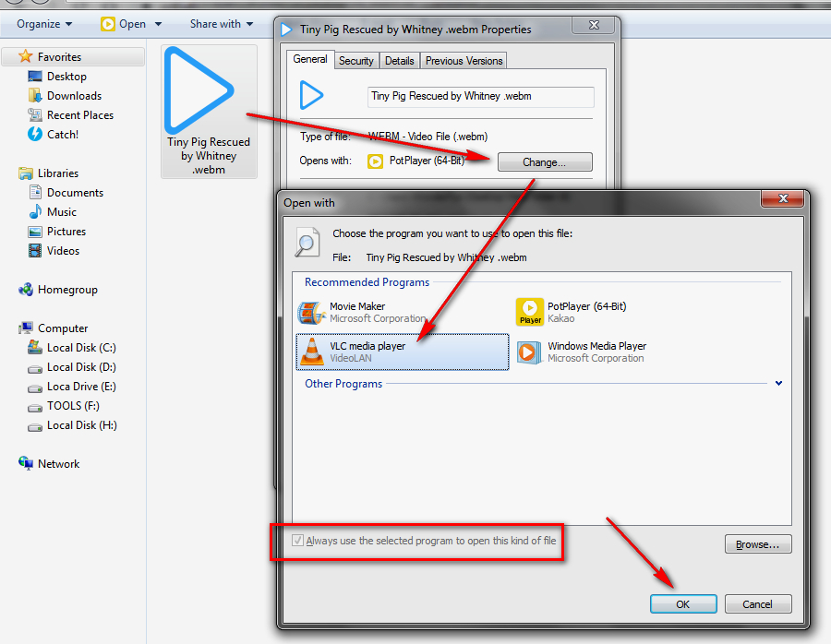Open Local Disk (C:) drive icon
This screenshot has width=831, height=644.
[x=35, y=348]
